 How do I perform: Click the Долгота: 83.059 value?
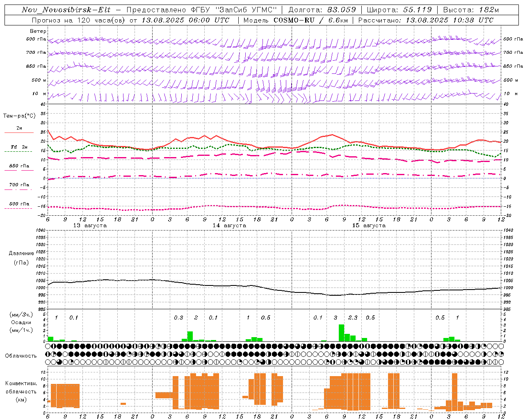point(322,10)
